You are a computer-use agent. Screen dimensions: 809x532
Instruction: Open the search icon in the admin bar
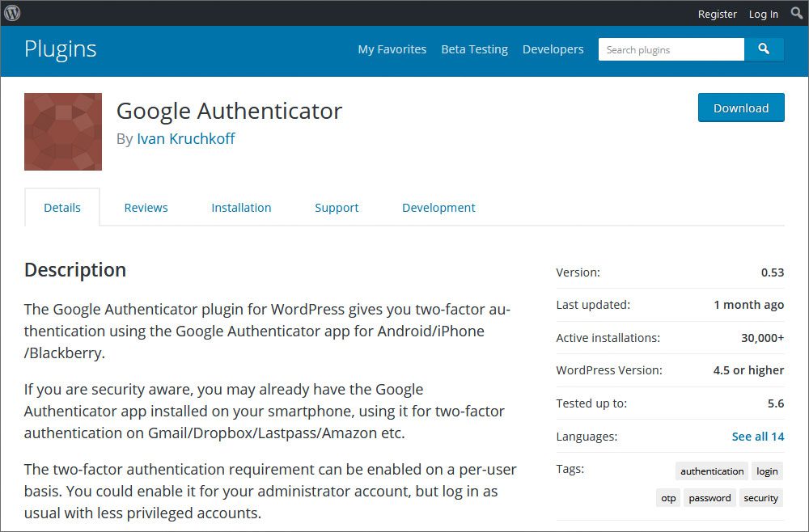(796, 13)
